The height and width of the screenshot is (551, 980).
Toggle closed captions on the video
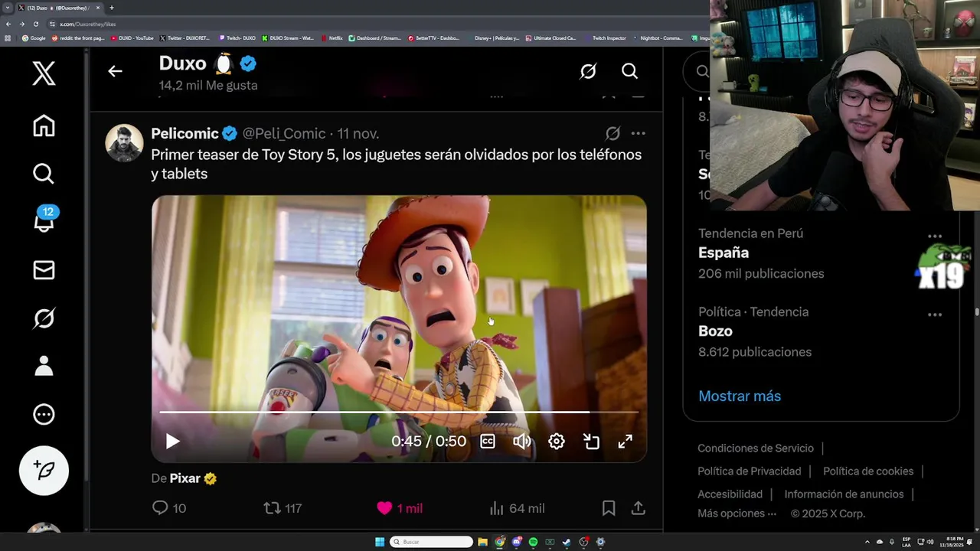point(488,442)
